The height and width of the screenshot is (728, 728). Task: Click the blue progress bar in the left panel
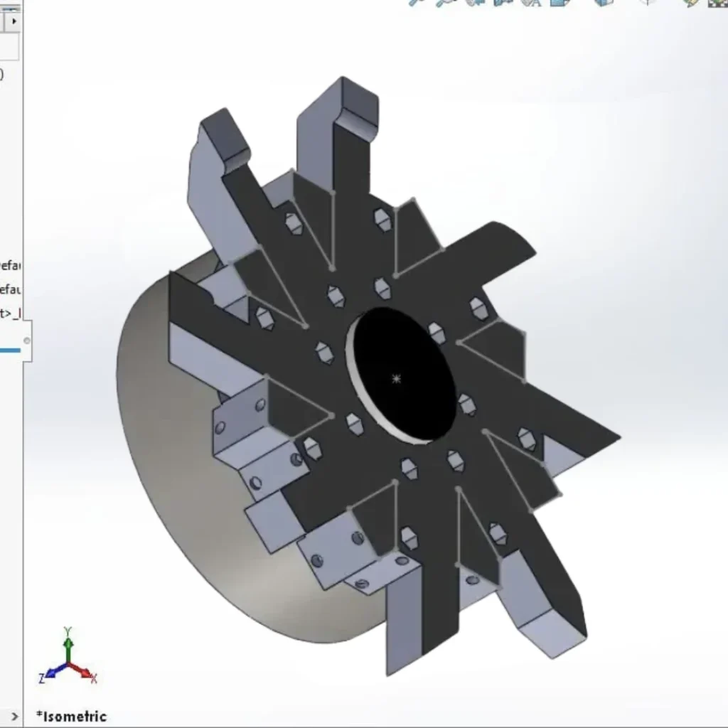click(x=11, y=349)
